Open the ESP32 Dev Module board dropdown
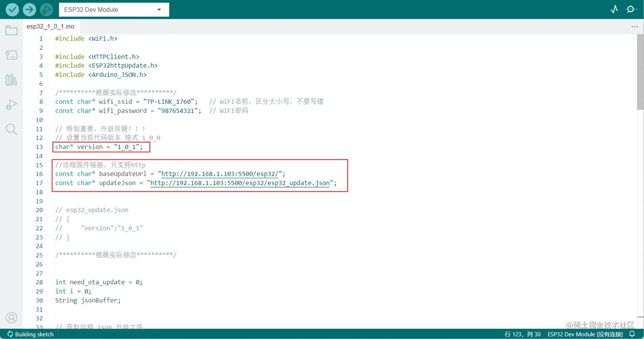 (114, 9)
